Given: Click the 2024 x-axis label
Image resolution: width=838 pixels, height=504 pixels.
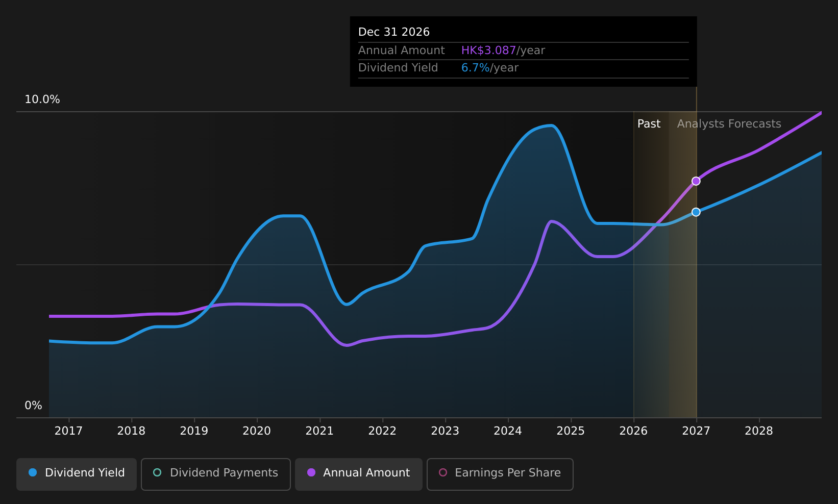Looking at the screenshot, I should point(508,431).
